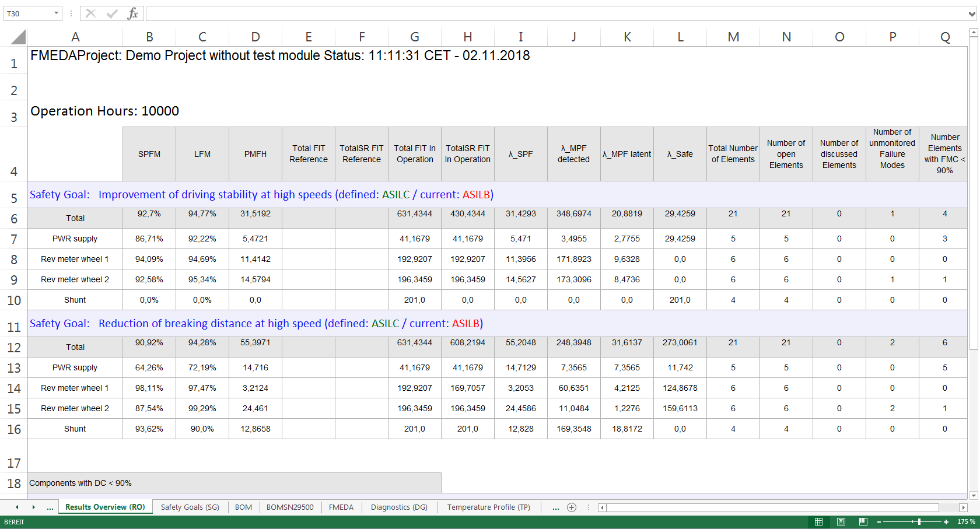Open the Safety Goals (SG) sheet tab
The image size is (980, 529).
point(190,507)
